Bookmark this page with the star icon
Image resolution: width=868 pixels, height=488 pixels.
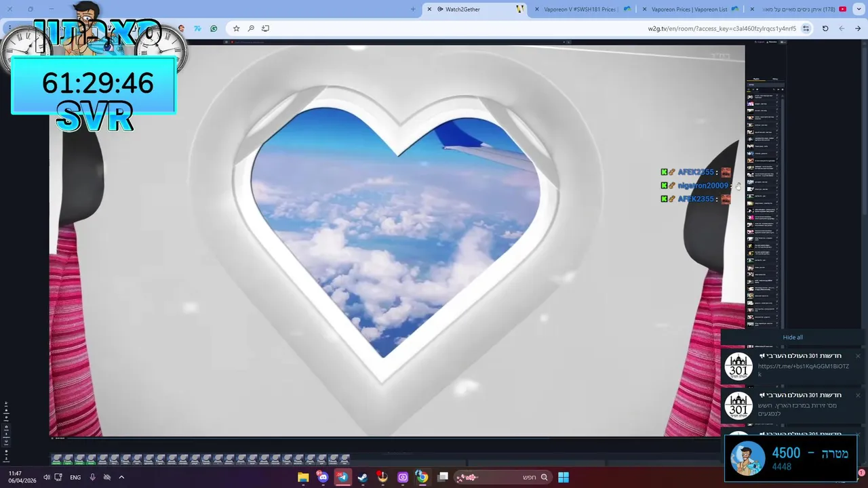(x=236, y=28)
